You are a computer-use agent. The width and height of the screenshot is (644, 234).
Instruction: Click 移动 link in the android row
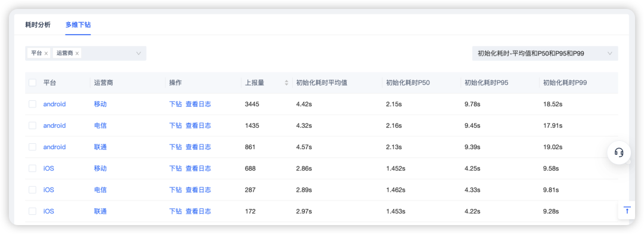point(100,104)
